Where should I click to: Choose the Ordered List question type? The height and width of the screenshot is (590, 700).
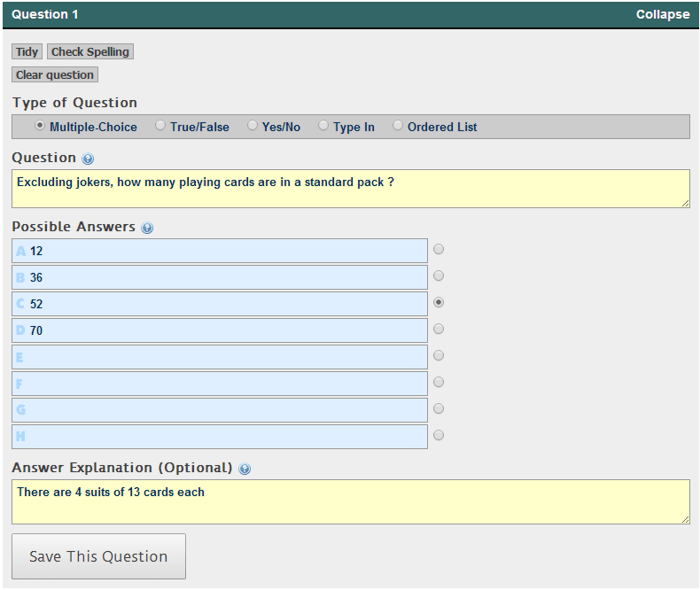[x=397, y=126]
